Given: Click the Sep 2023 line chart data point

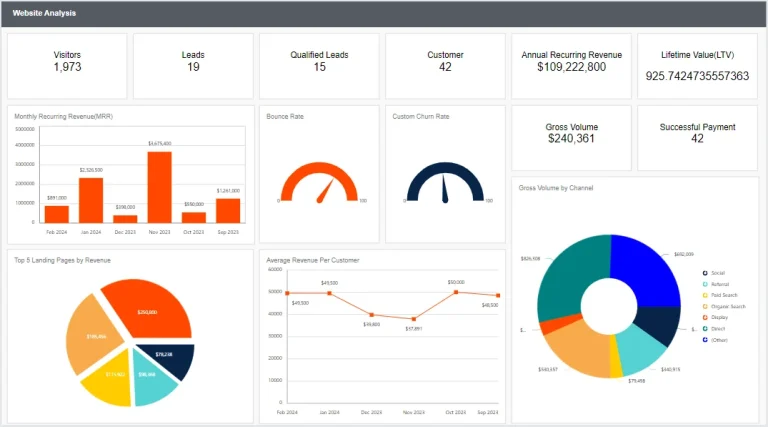Looking at the screenshot, I should coord(498,295).
